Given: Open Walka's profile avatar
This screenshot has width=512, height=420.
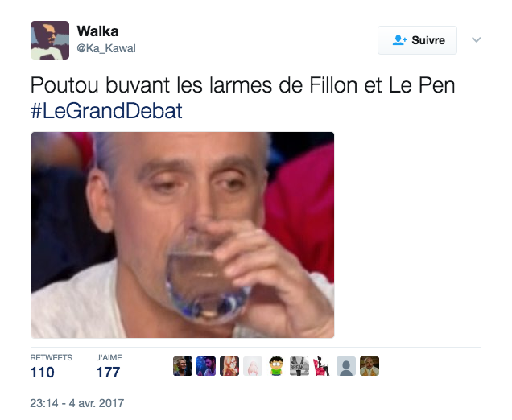Looking at the screenshot, I should click(x=50, y=40).
